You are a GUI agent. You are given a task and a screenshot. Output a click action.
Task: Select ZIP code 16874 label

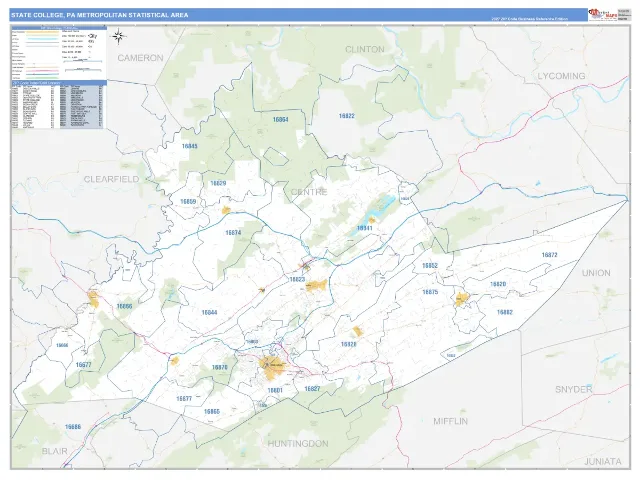point(233,233)
